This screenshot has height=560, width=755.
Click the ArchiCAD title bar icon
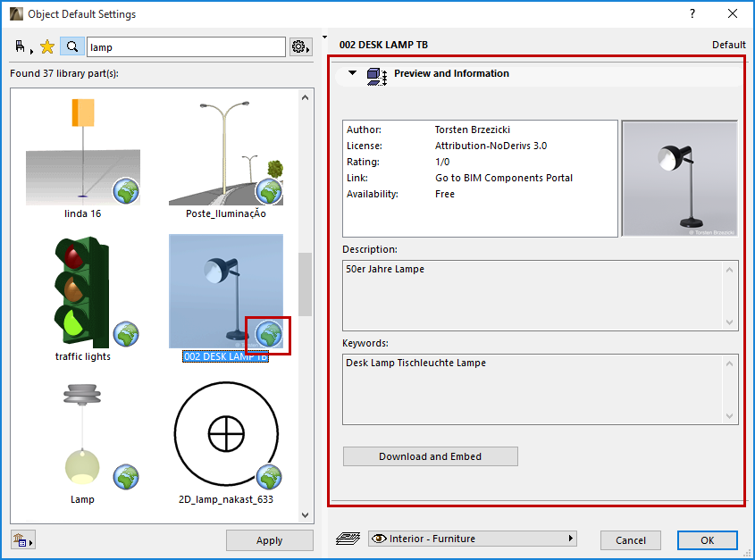16,13
